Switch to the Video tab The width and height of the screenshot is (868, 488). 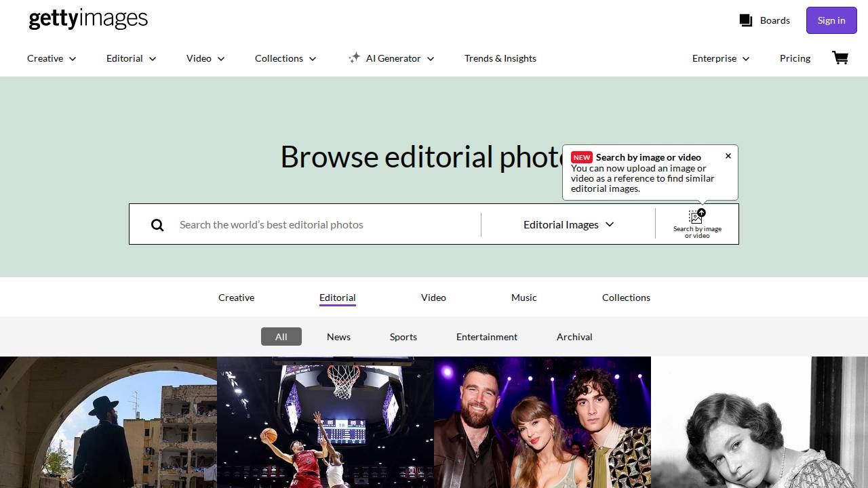pos(433,298)
